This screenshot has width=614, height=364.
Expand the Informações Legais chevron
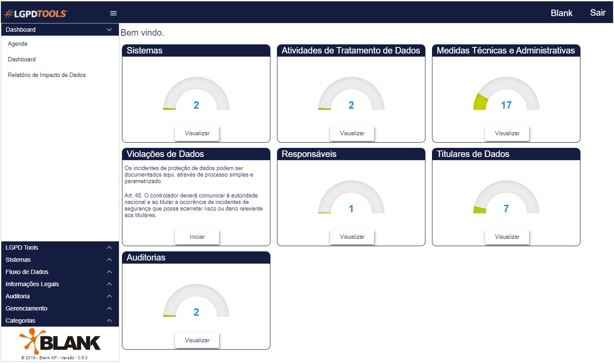click(x=109, y=284)
